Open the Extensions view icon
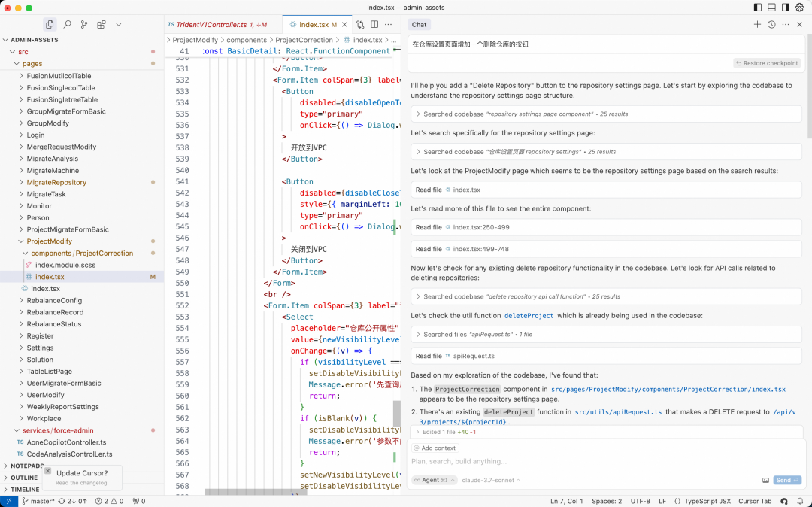Viewport: 812px width, 507px height. click(x=101, y=25)
